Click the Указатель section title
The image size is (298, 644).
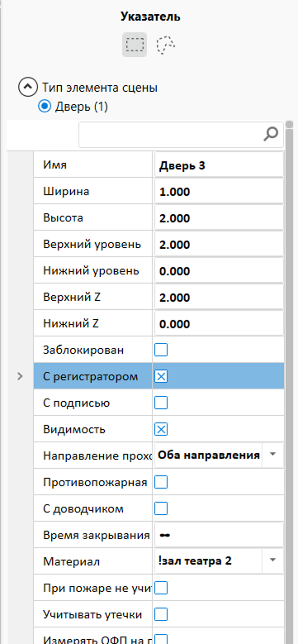coord(150,17)
